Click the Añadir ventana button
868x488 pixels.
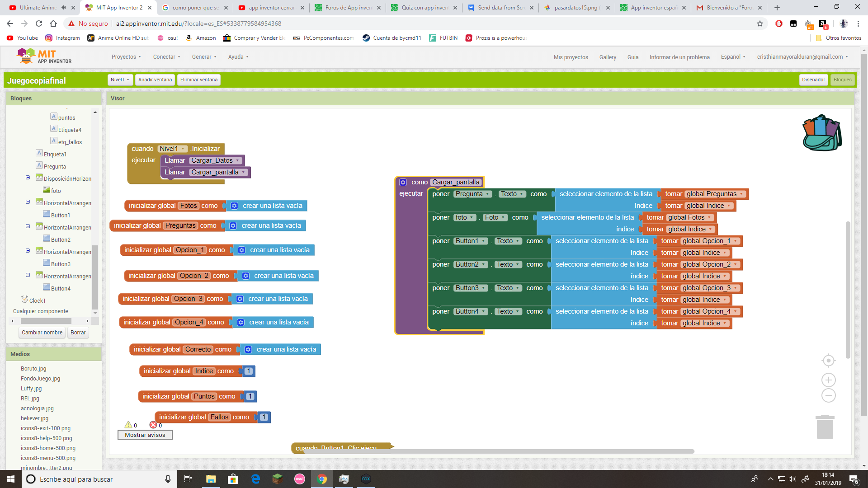tap(155, 80)
